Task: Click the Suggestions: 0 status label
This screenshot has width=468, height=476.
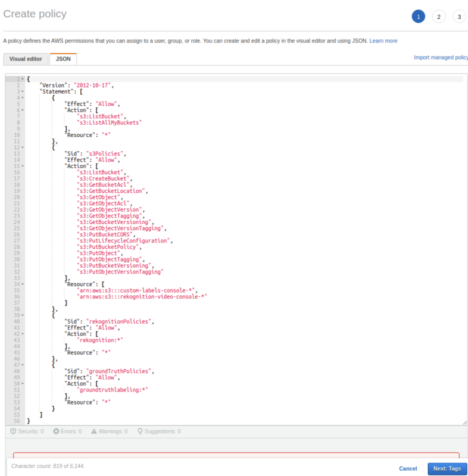Action: [163, 431]
